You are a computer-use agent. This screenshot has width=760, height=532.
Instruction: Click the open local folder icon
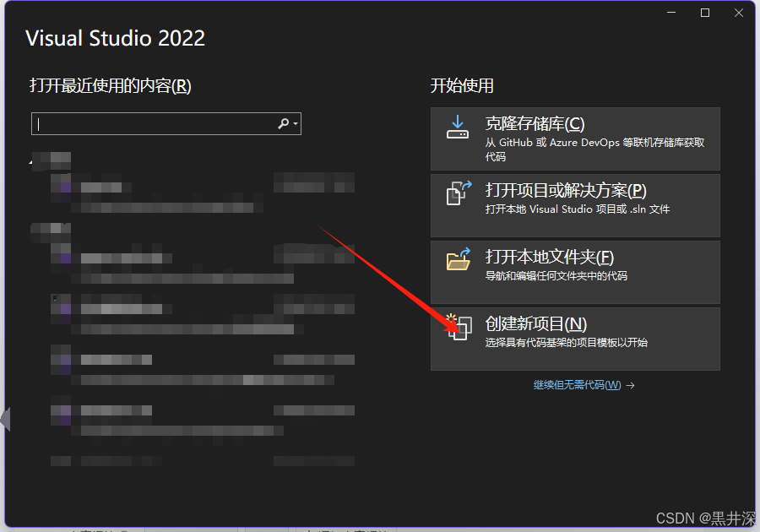(459, 258)
